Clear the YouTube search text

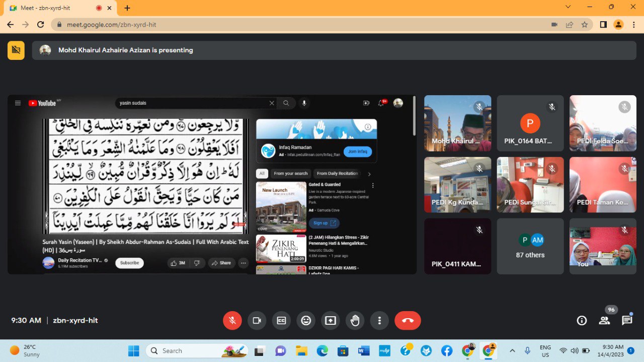click(272, 103)
